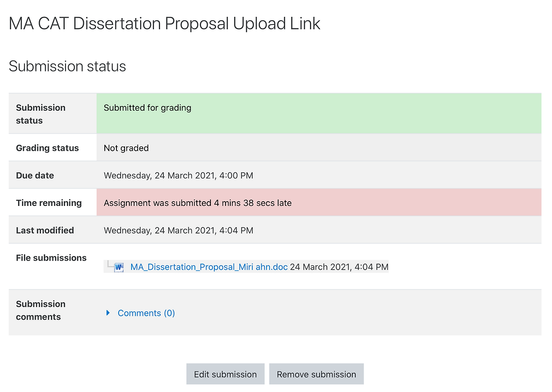This screenshot has height=392, width=552.
Task: Click the Submission comments row label
Action: (41, 311)
